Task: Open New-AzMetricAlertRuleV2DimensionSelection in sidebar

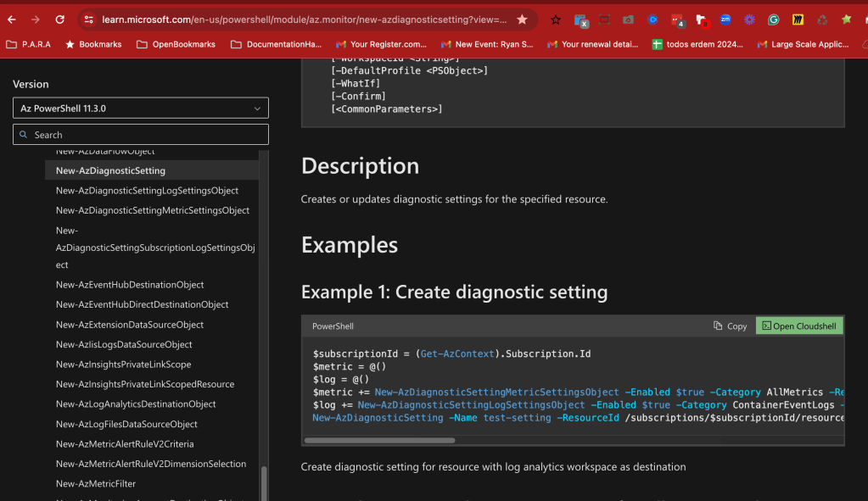Action: 150,464
